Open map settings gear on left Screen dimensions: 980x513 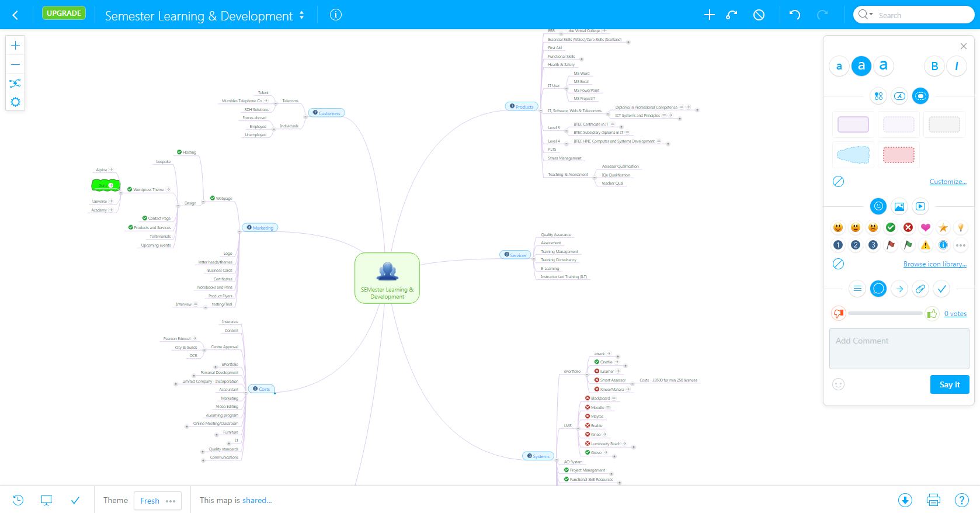click(x=15, y=102)
